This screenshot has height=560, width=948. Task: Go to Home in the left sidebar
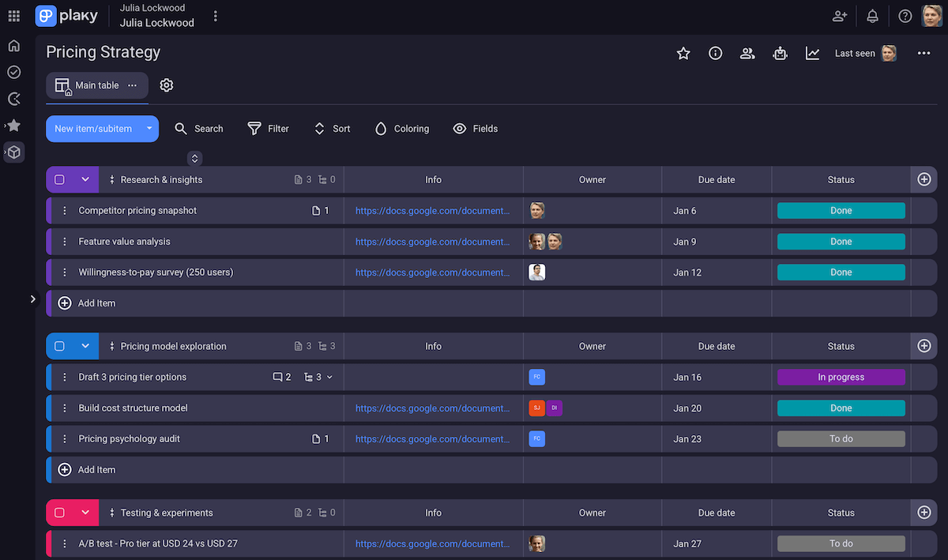13,45
